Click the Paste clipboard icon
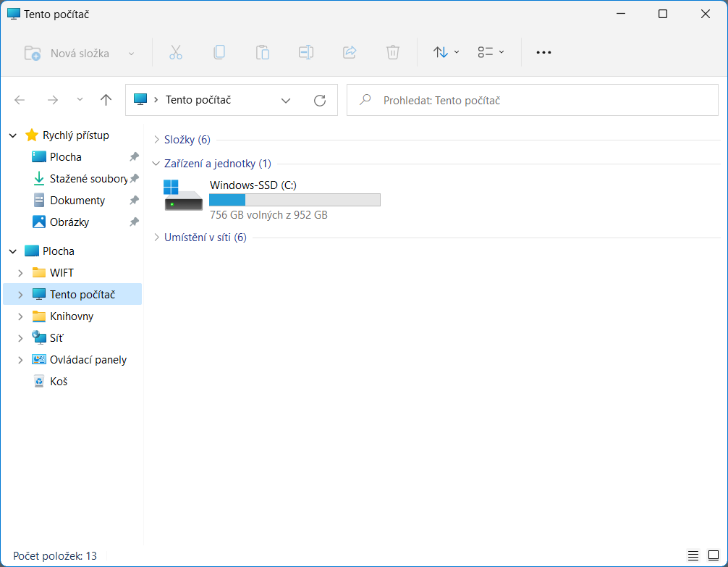This screenshot has width=728, height=567. point(263,52)
